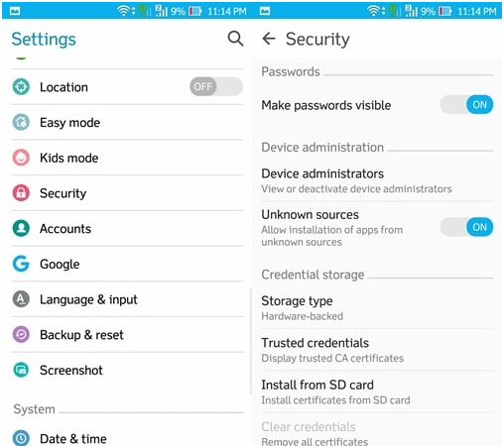Turn on the Location toggle switch
The width and height of the screenshot is (504, 448).
pyautogui.click(x=216, y=86)
